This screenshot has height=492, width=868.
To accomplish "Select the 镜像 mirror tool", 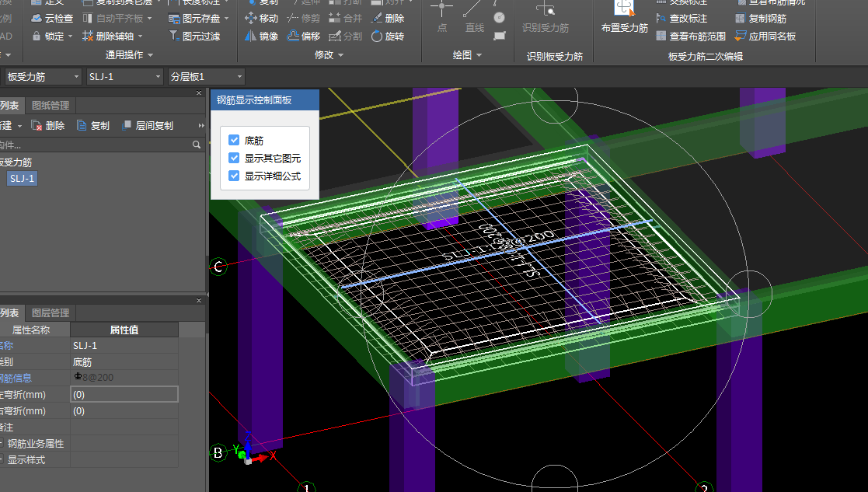I will point(261,36).
